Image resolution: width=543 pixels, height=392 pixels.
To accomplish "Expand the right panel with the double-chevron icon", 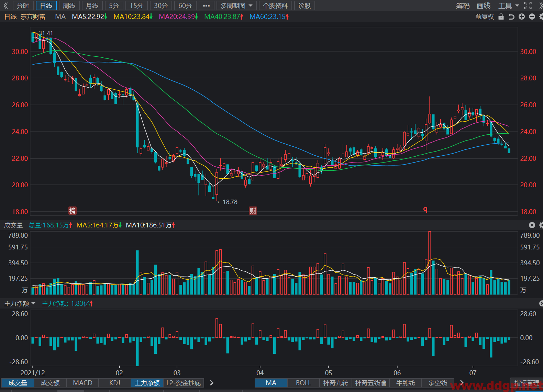I will pyautogui.click(x=540, y=6).
